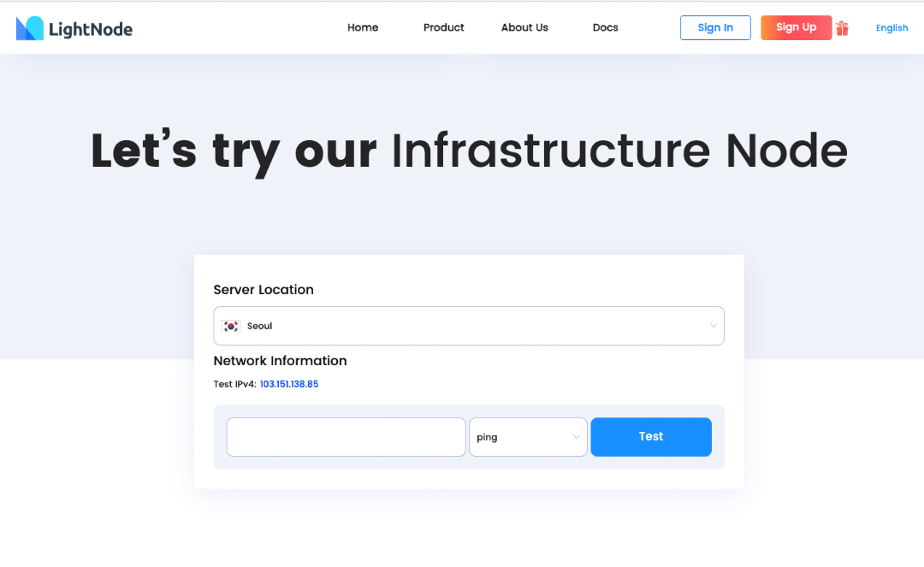The image size is (924, 567).
Task: Click the gift promotion icon
Action: (842, 27)
